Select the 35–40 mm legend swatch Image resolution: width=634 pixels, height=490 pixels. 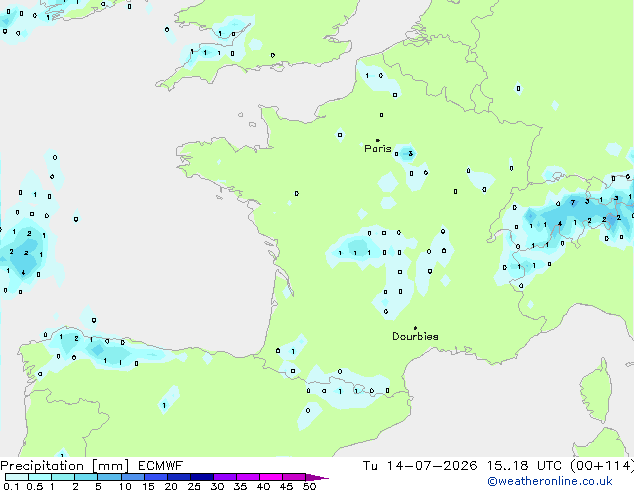tap(248, 477)
